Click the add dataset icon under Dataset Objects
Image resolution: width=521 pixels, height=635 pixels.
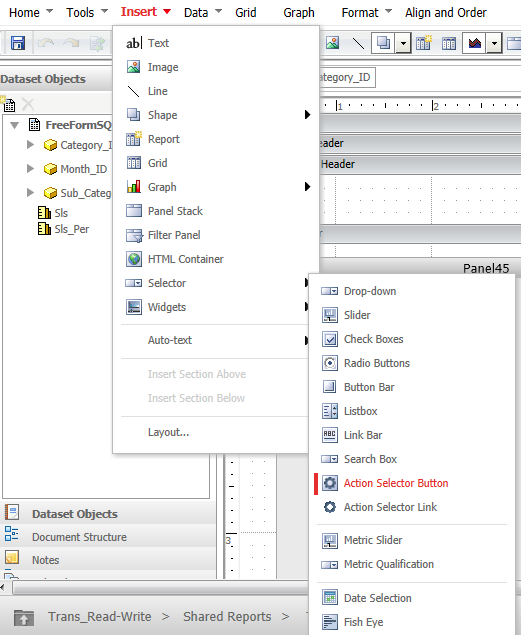[8, 104]
